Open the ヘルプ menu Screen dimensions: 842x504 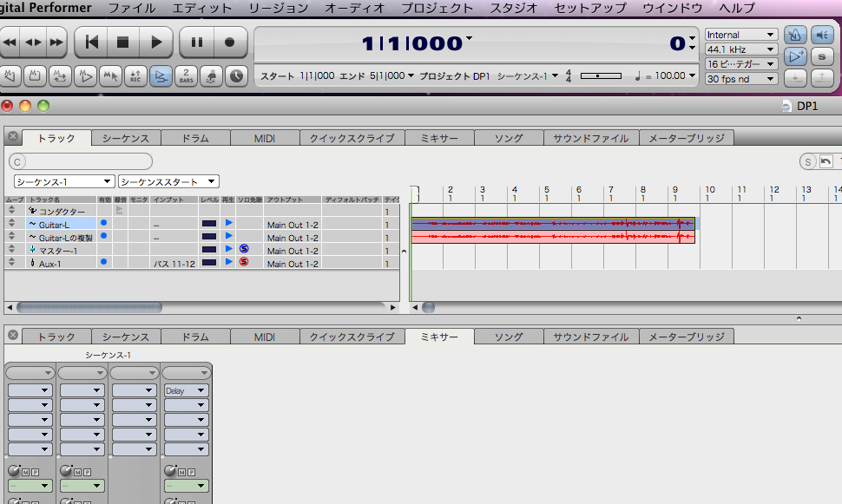[737, 8]
